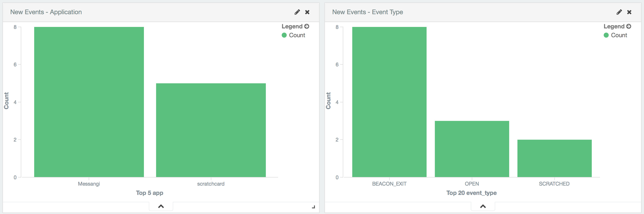Toggle the Legend arrow in the Event Type chart
The width and height of the screenshot is (644, 214).
coord(629,26)
